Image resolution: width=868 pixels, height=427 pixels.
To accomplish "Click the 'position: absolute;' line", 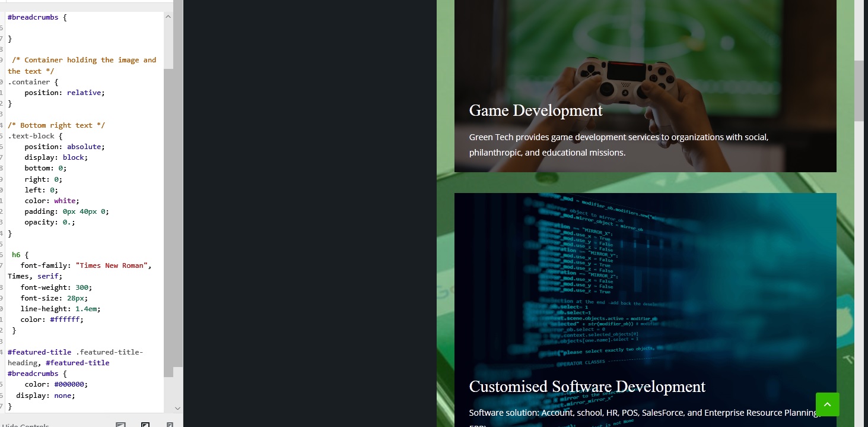I will tap(64, 147).
